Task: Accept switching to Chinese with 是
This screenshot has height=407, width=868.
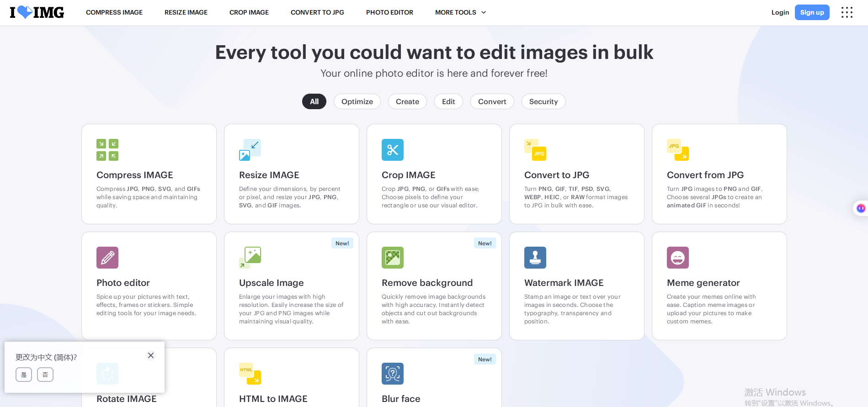Action: (x=24, y=375)
